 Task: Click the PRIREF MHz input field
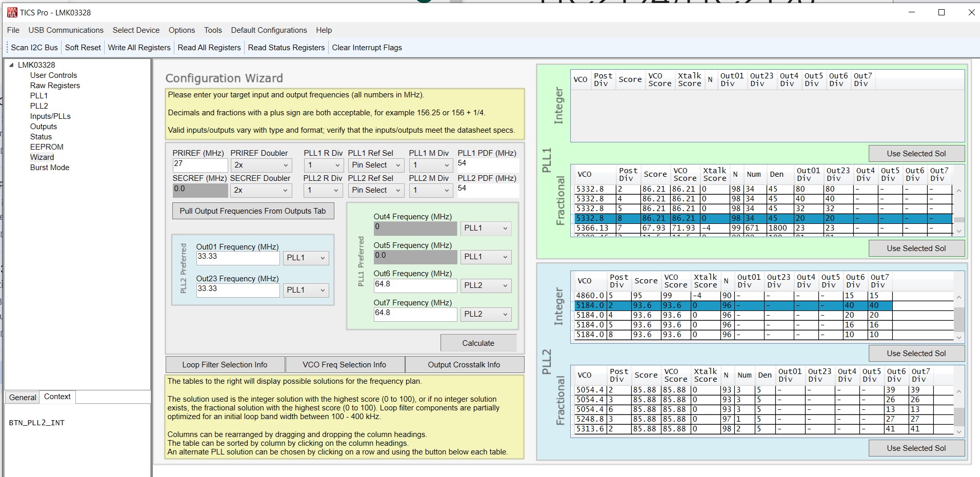coord(201,165)
